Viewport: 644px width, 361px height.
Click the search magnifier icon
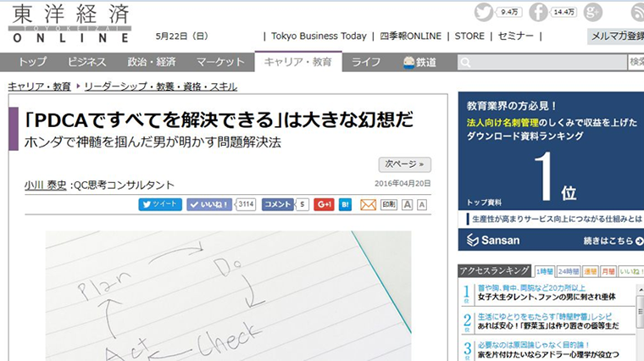coord(465,63)
